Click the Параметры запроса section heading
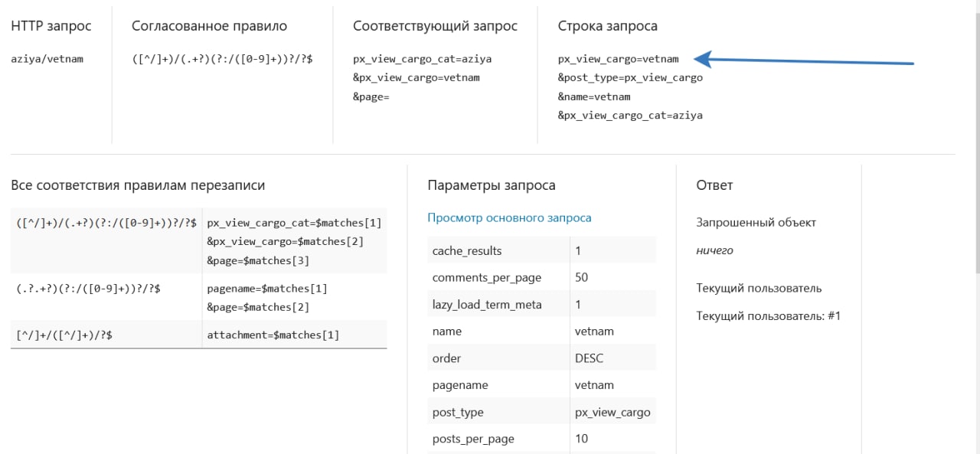The height and width of the screenshot is (454, 980). pos(492,185)
